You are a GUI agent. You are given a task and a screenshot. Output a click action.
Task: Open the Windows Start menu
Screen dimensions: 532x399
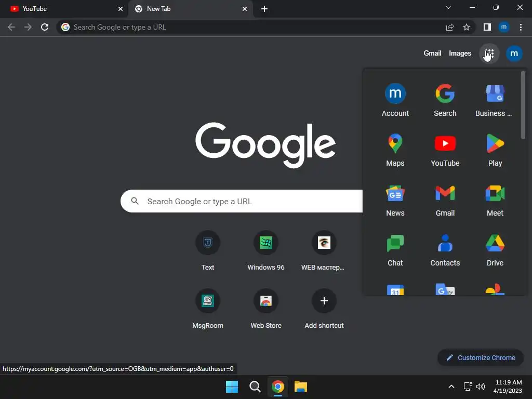[x=232, y=387]
